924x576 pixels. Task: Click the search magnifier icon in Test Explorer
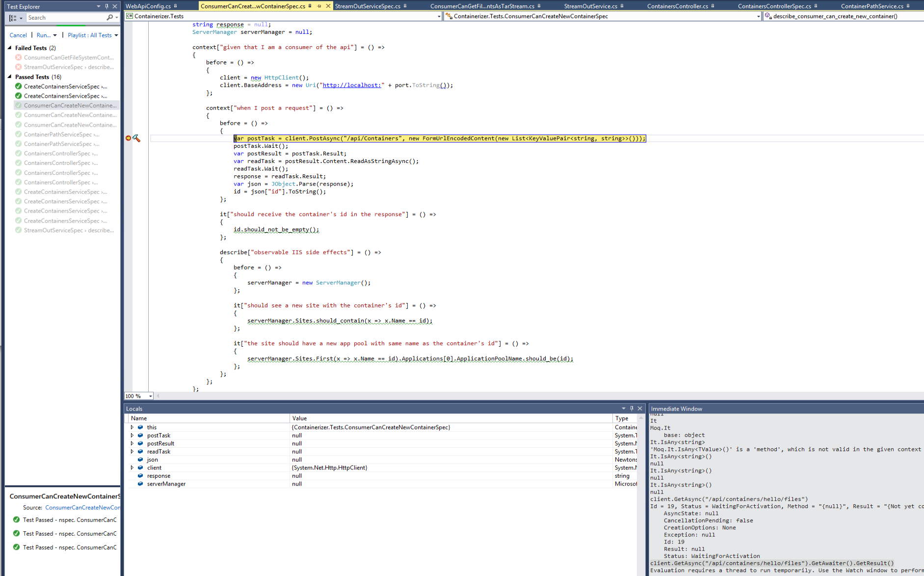click(x=109, y=18)
